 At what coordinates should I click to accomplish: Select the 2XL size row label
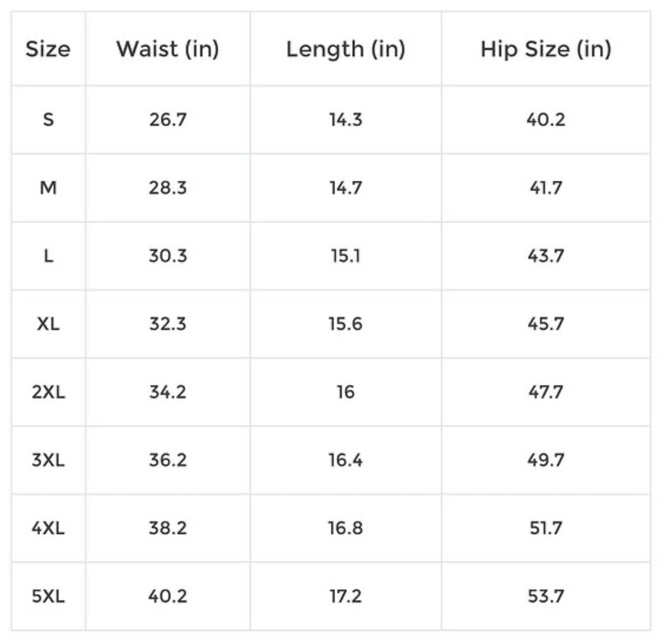point(48,392)
